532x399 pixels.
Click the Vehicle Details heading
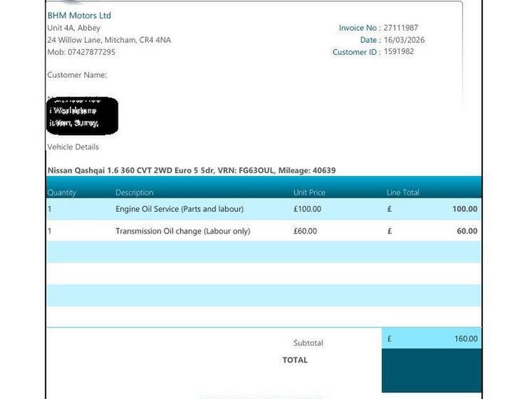[x=73, y=147]
